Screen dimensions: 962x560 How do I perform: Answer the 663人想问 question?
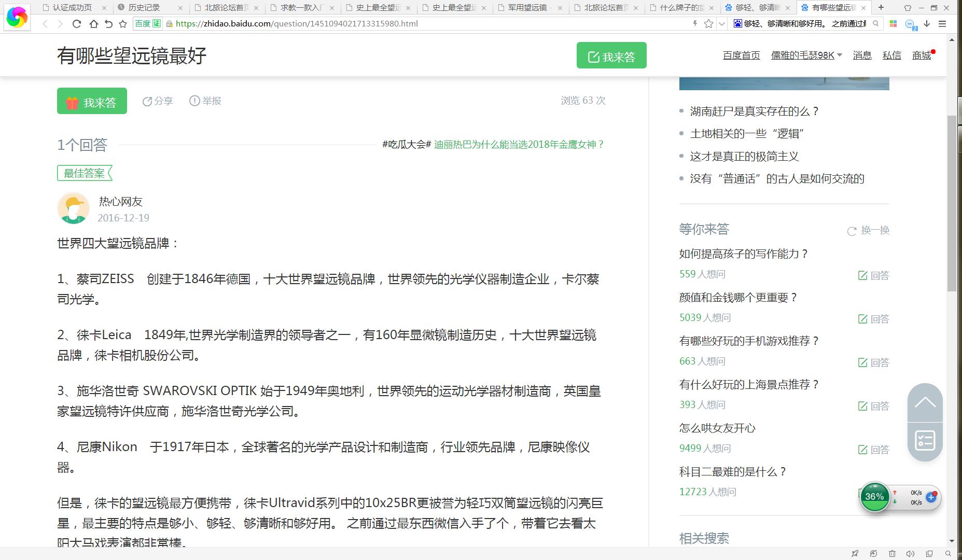click(x=874, y=362)
